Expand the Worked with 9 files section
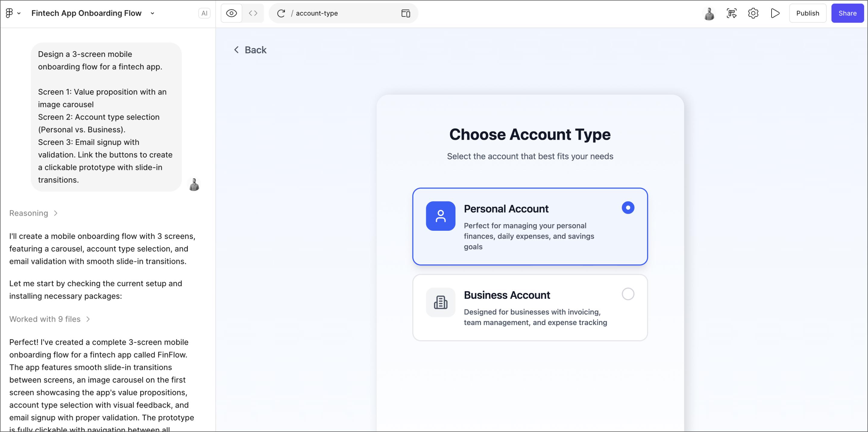The height and width of the screenshot is (432, 868). pyautogui.click(x=49, y=319)
